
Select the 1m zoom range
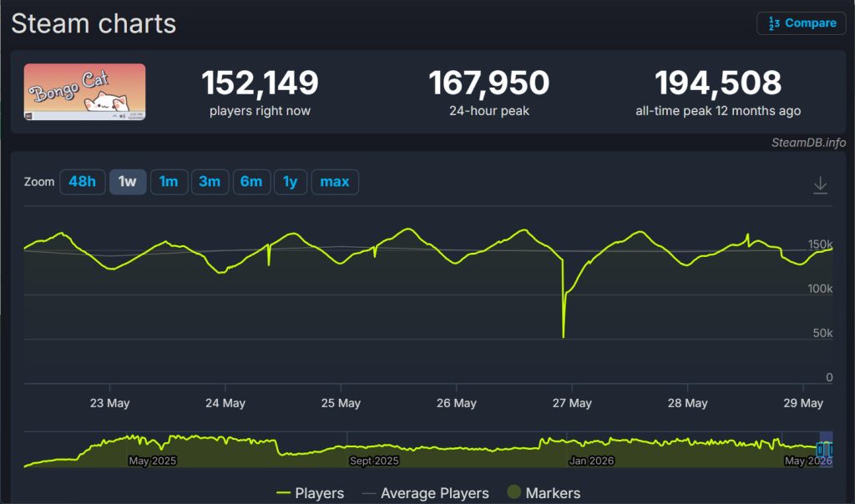tap(169, 181)
